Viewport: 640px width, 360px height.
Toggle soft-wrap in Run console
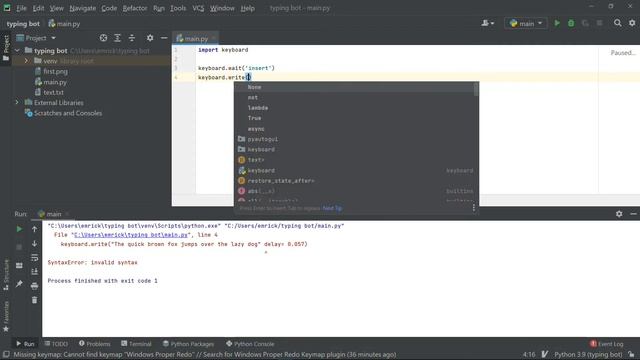tap(34, 258)
